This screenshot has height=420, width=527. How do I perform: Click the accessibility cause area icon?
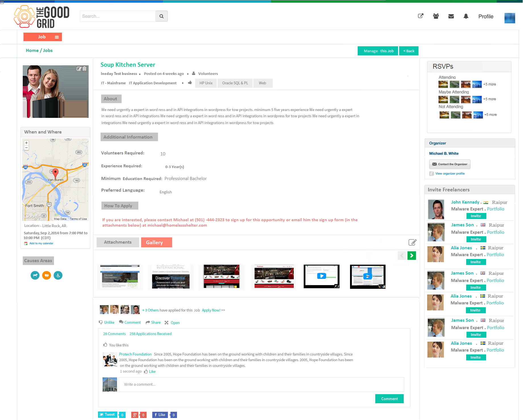[x=58, y=275]
